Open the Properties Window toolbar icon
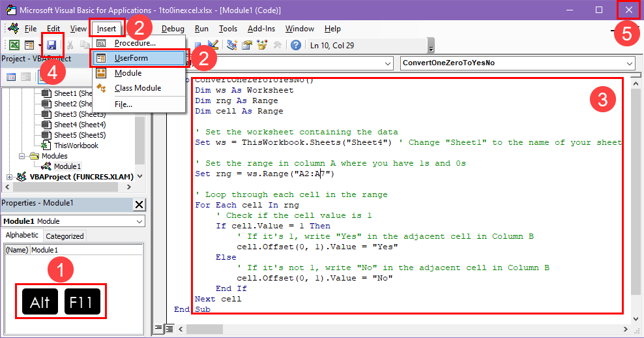644x338 pixels. (247, 45)
